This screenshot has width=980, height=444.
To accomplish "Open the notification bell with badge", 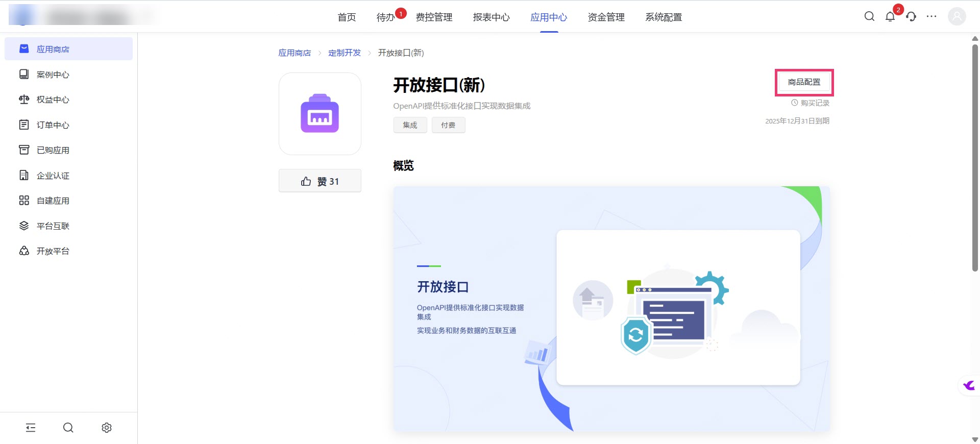I will 890,16.
